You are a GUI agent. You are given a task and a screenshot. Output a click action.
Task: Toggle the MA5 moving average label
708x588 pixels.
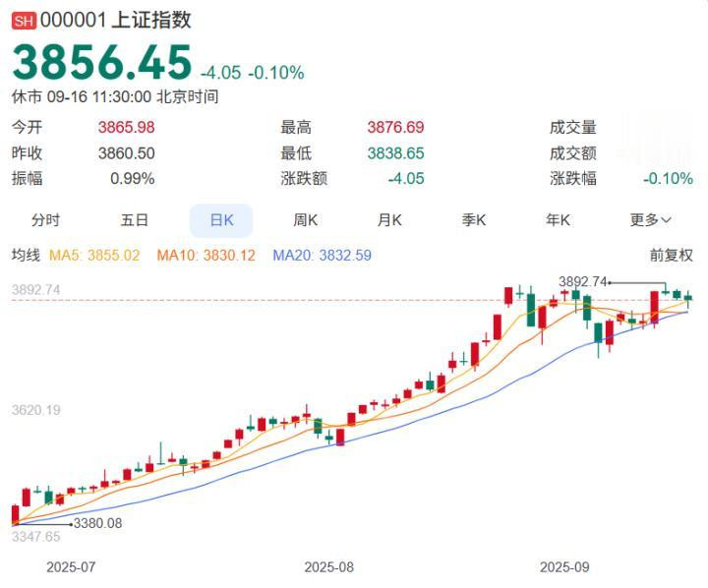point(94,256)
